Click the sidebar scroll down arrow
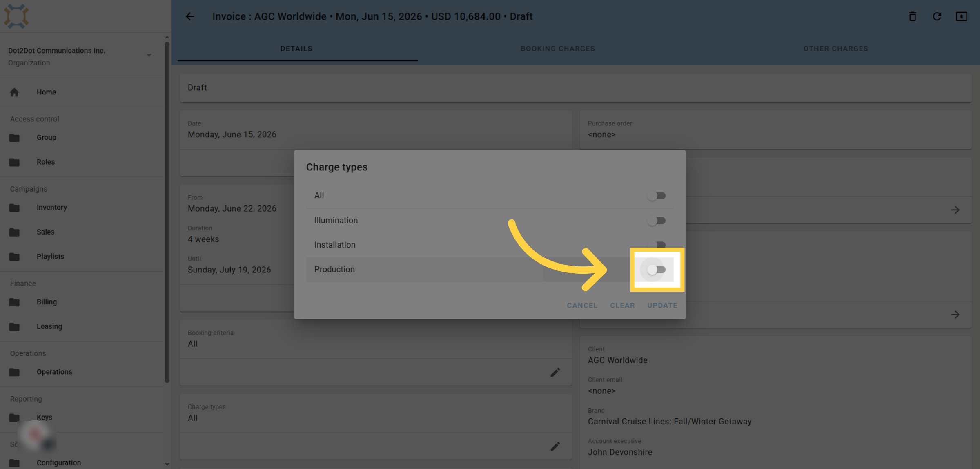The height and width of the screenshot is (469, 980). 167,464
